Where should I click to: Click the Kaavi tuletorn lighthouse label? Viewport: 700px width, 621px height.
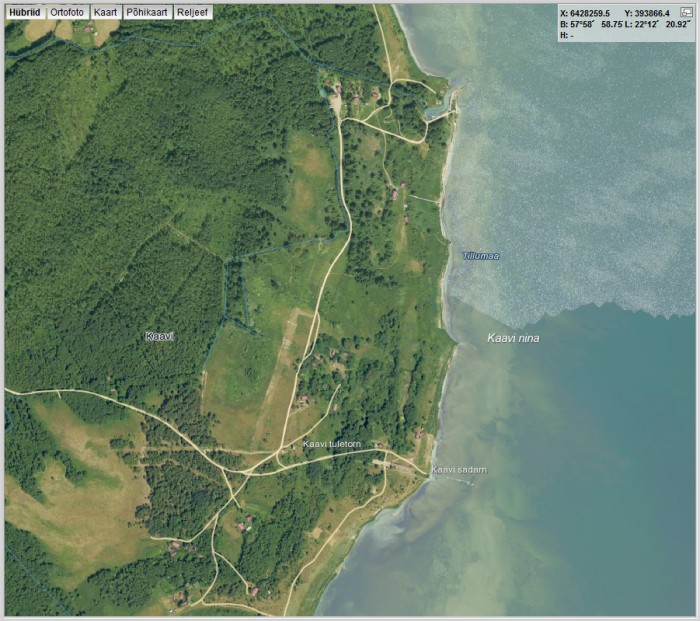[331, 444]
